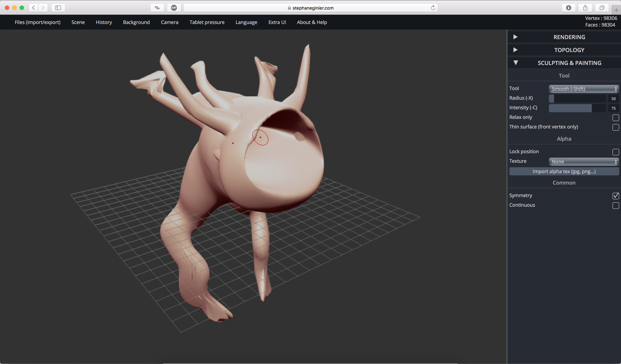Screen dimensions: 621x364
Task: Click the Safari forward arrow button
Action: point(43,8)
